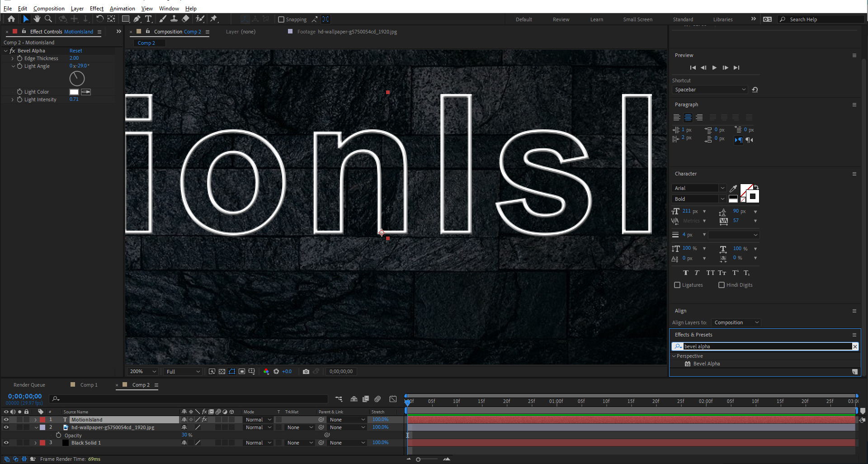Image resolution: width=868 pixels, height=464 pixels.
Task: Enable the Ligatures checkbox
Action: (x=677, y=285)
